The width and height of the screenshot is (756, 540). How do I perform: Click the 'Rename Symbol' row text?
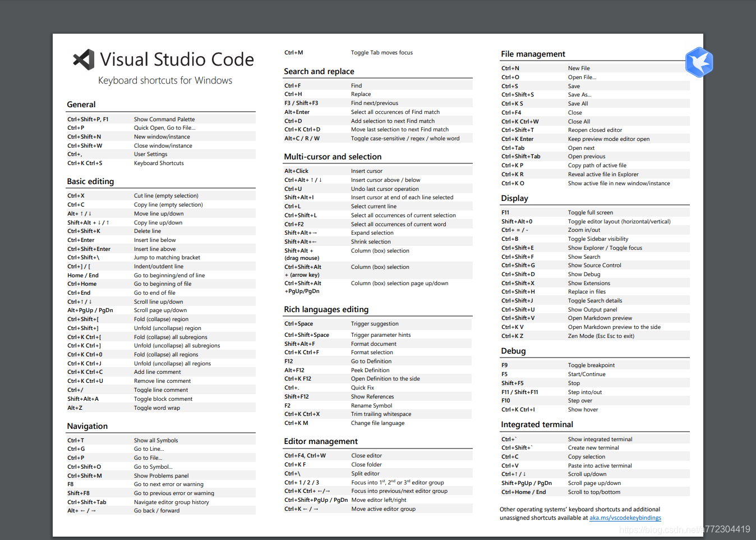tap(372, 406)
